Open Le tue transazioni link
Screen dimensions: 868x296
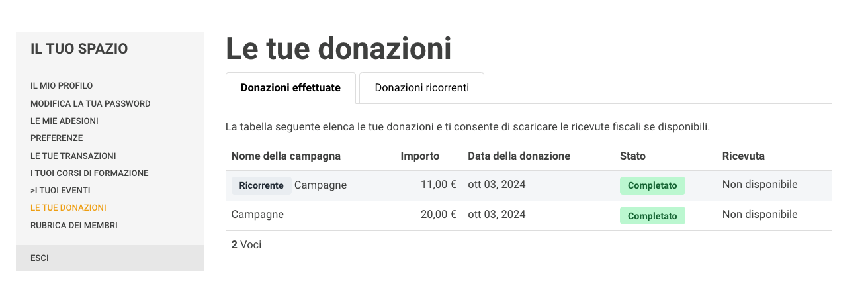(x=73, y=156)
